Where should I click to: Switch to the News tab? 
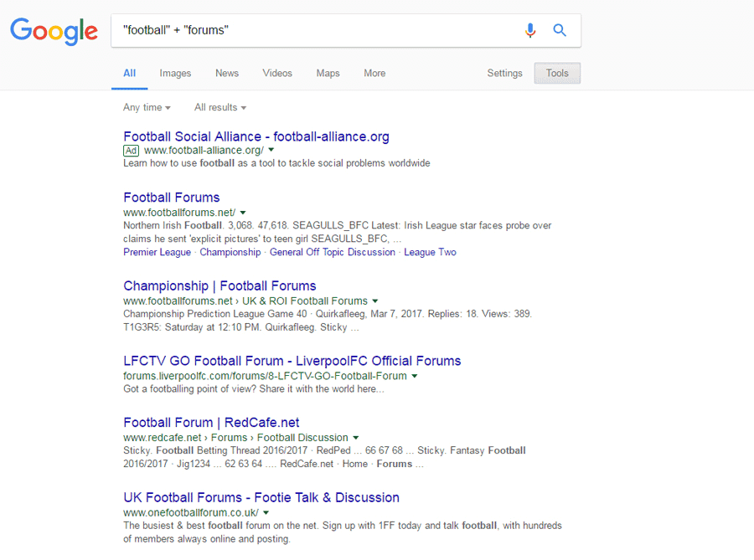227,74
